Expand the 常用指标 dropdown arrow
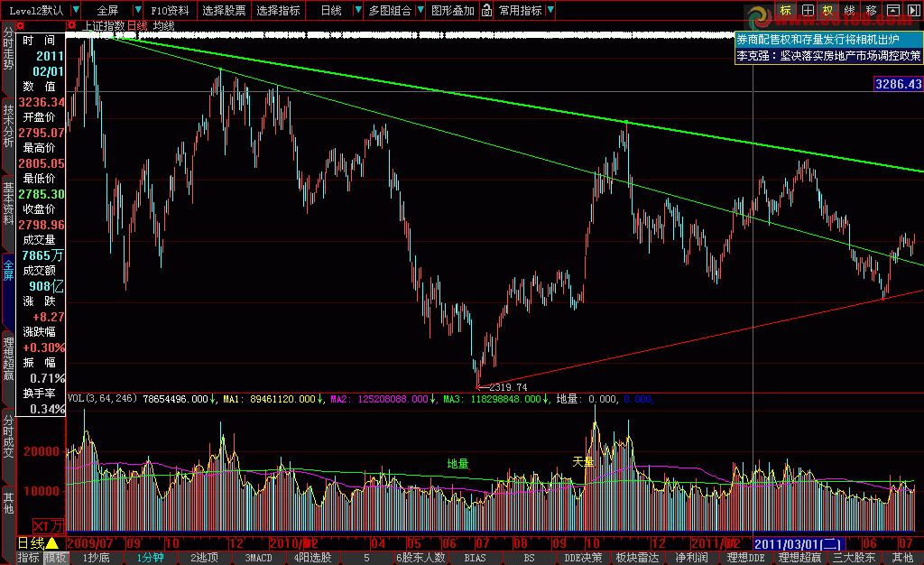 550,11
